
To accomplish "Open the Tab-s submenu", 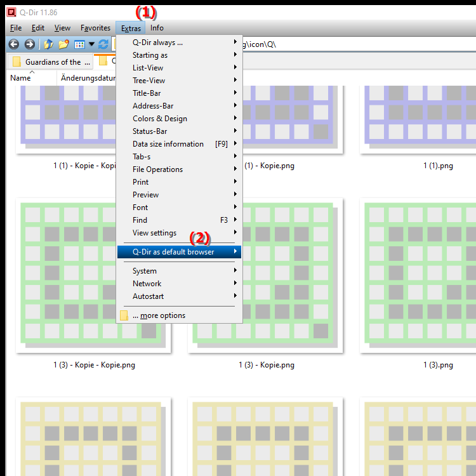I will [179, 157].
